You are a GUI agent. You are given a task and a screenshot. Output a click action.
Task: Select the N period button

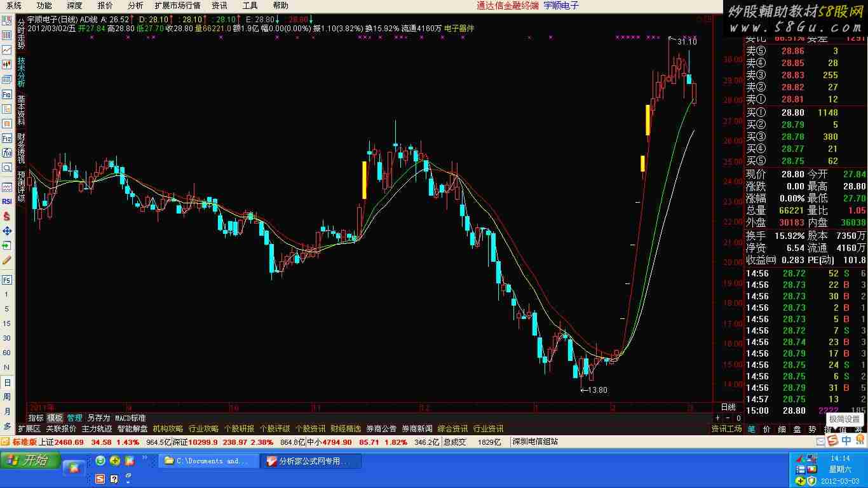point(7,367)
